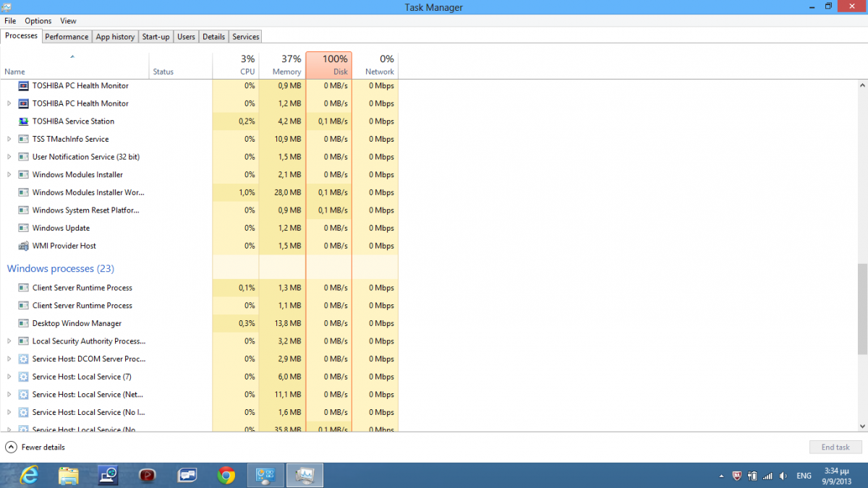Expand the Windows Modules Installer row
Screen dimensions: 868x488
click(9, 174)
